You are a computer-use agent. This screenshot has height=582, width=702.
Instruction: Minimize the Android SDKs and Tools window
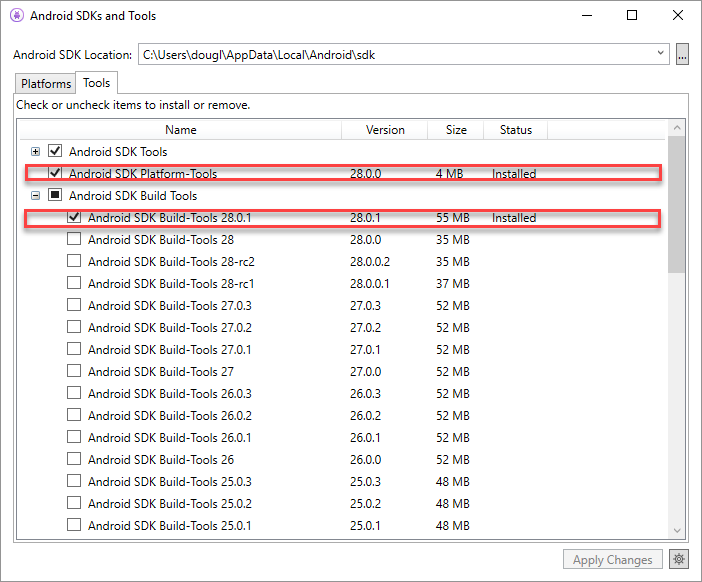(587, 15)
